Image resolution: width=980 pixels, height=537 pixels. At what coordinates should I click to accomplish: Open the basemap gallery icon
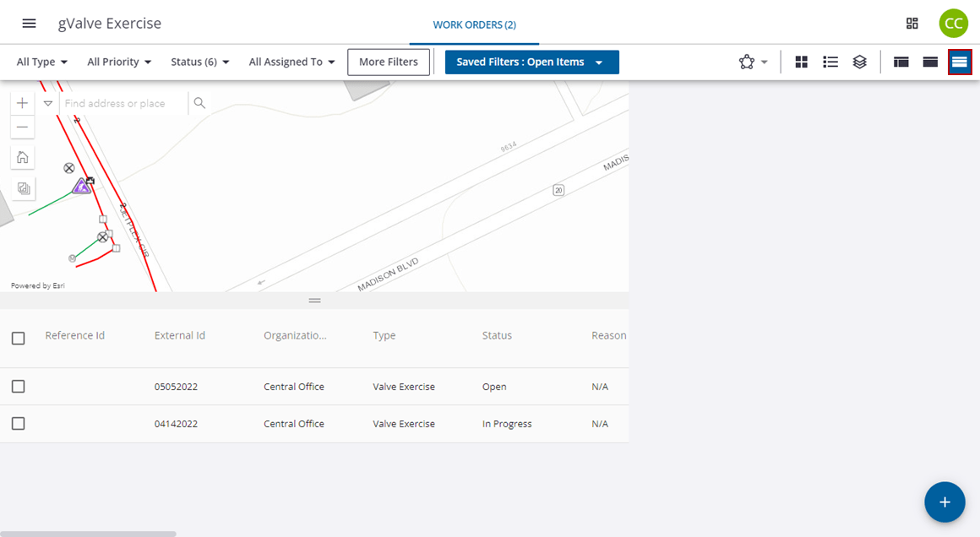(22, 187)
